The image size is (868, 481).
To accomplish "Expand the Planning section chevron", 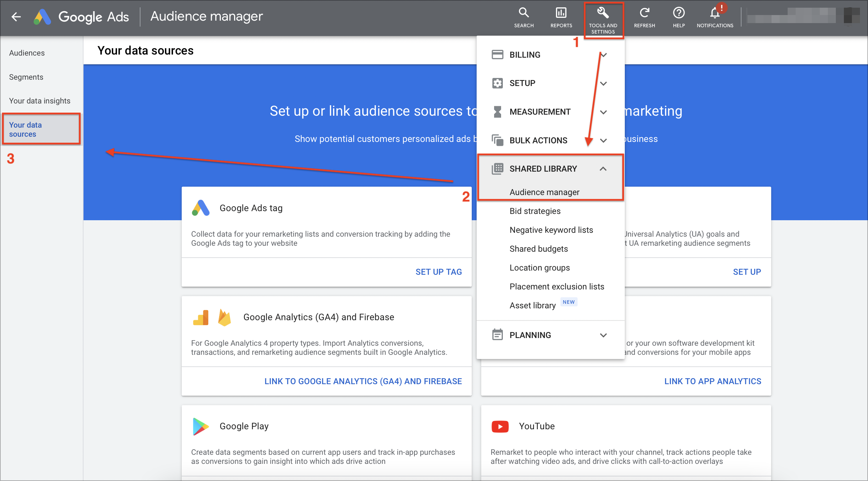I will [603, 335].
